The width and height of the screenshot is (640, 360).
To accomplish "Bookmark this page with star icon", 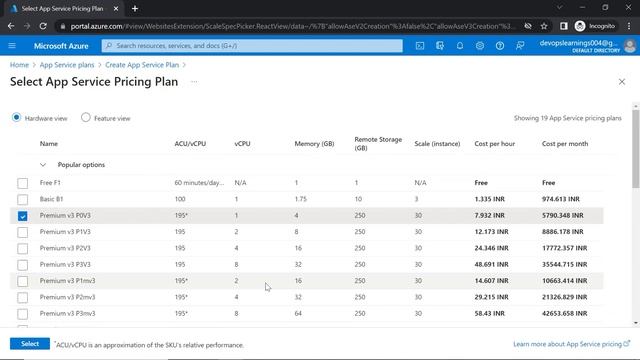I will pos(544,26).
